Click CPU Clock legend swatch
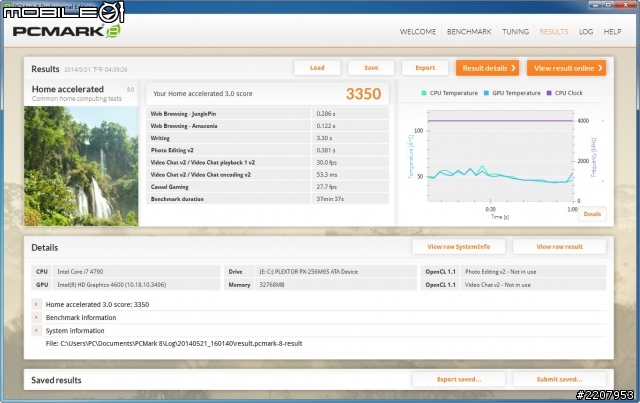 [x=549, y=93]
